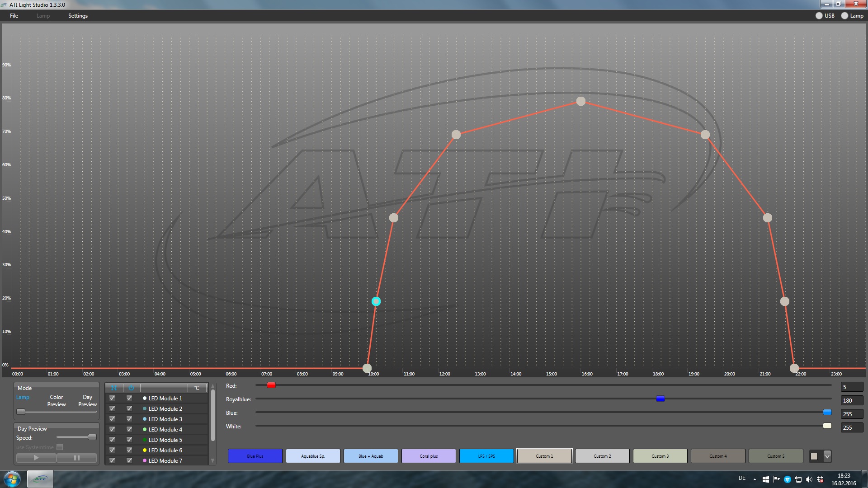Click the link-modules icon in list header
The image size is (868, 488).
click(x=114, y=388)
